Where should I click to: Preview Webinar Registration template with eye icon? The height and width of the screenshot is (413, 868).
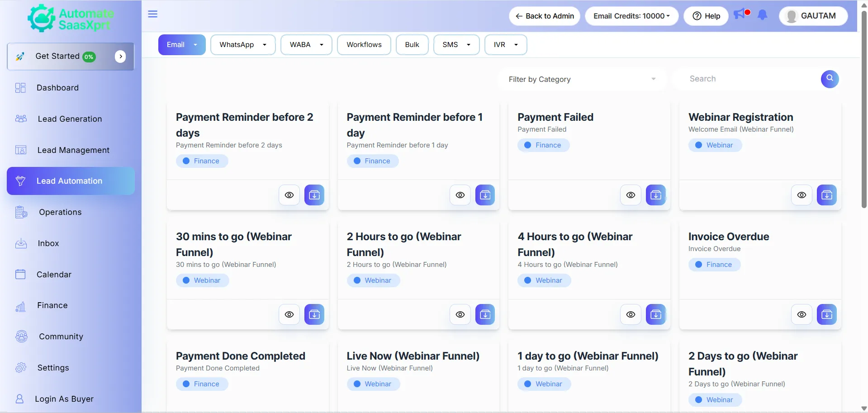pyautogui.click(x=802, y=195)
